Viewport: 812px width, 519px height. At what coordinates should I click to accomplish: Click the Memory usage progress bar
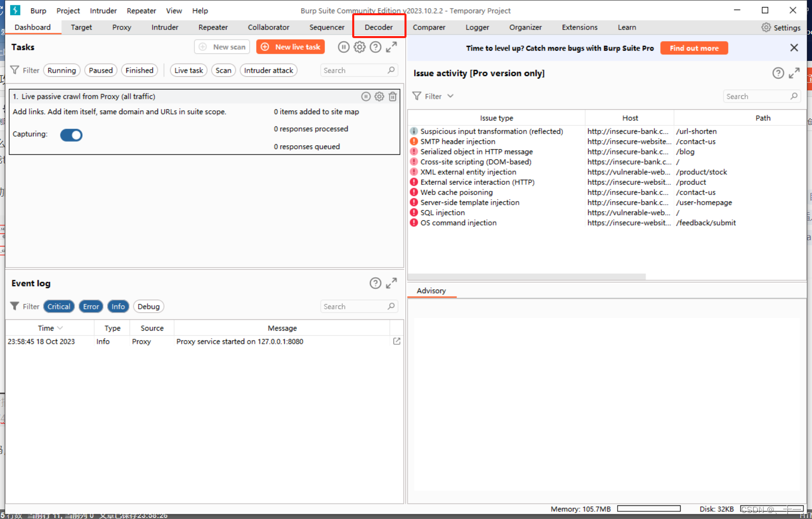point(649,509)
